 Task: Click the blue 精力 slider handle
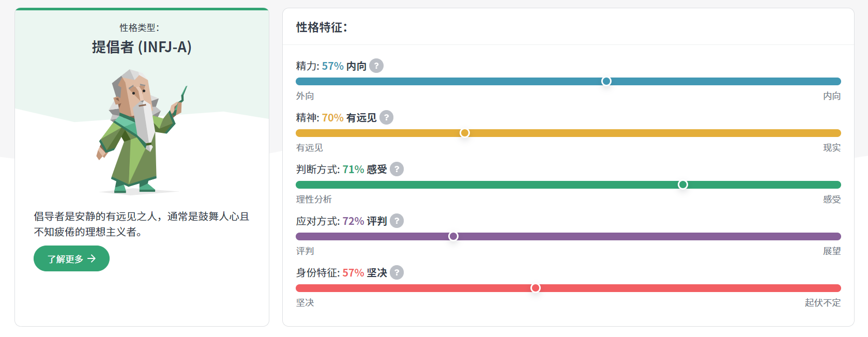click(x=606, y=81)
